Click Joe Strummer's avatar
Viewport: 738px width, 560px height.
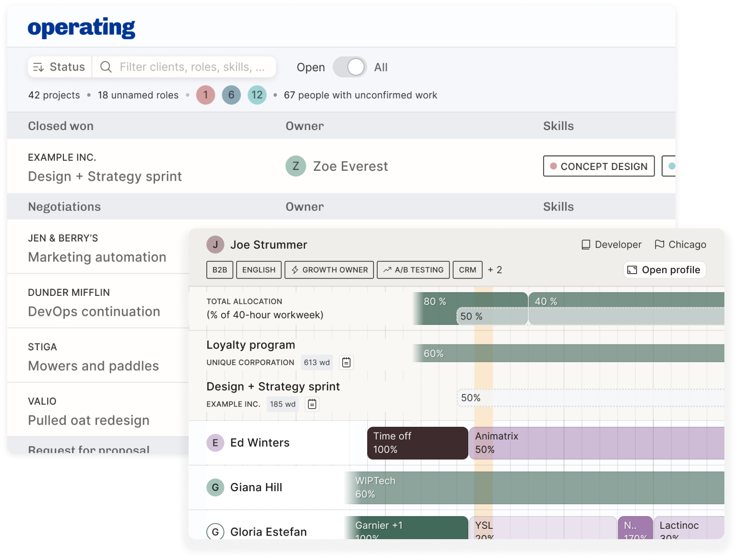215,244
